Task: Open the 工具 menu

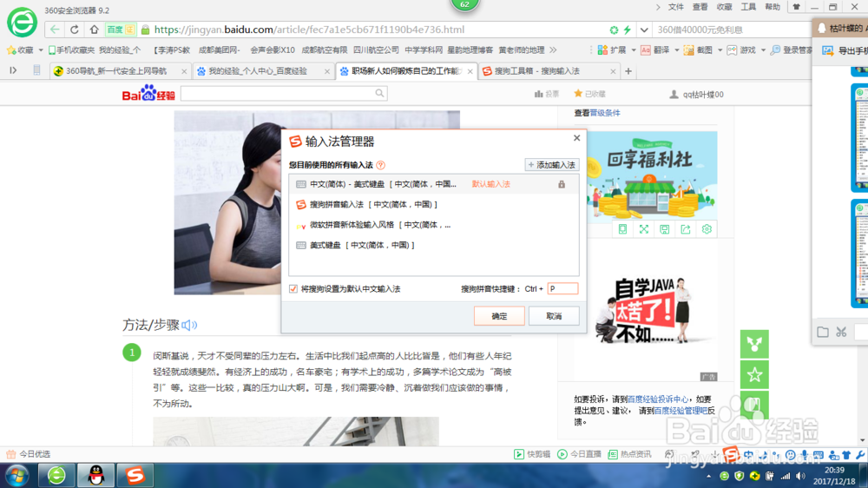Action: point(748,7)
